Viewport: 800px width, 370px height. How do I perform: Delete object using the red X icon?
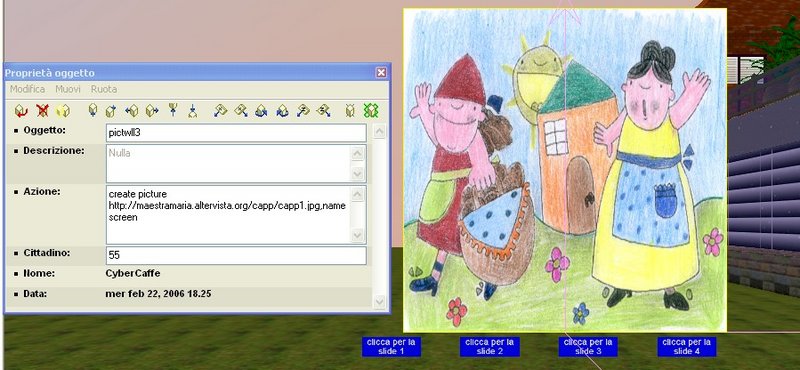click(x=42, y=110)
